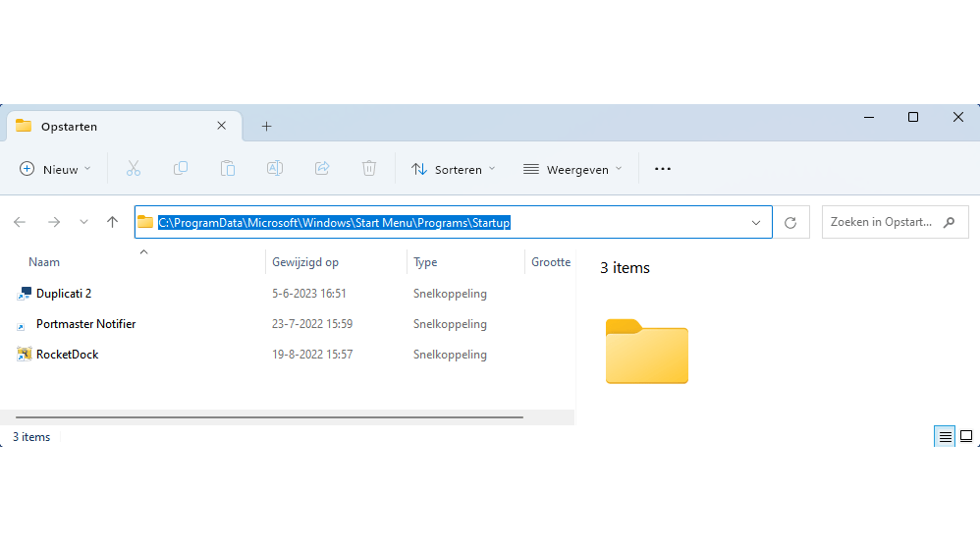Click Snelkoppeling type in RocketDock row

450,355
